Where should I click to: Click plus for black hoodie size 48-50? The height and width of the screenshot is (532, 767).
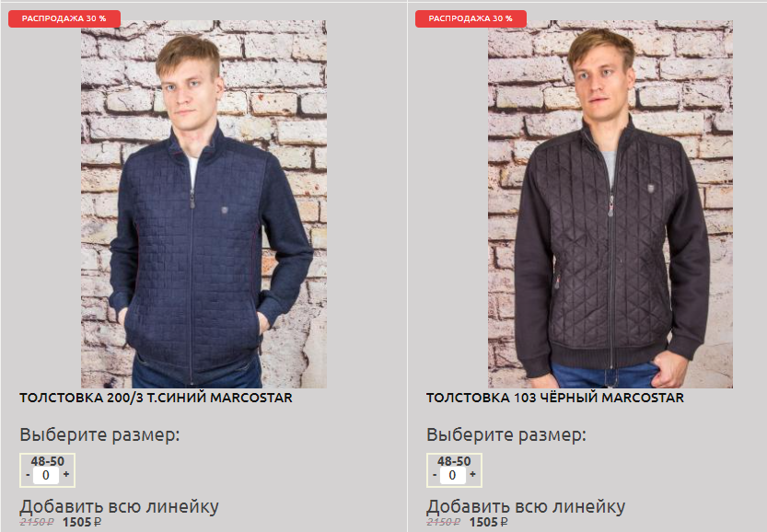point(472,474)
